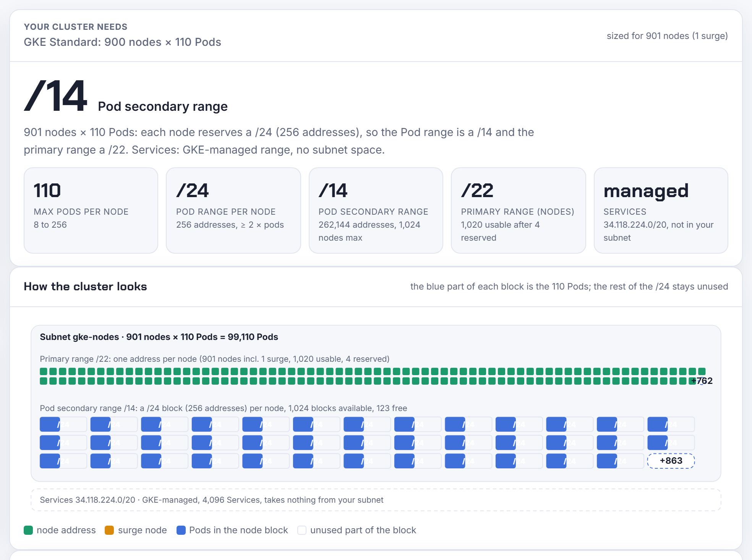Click the 'Pod secondary range /14' description line
This screenshot has height=560, width=752.
pos(224,408)
